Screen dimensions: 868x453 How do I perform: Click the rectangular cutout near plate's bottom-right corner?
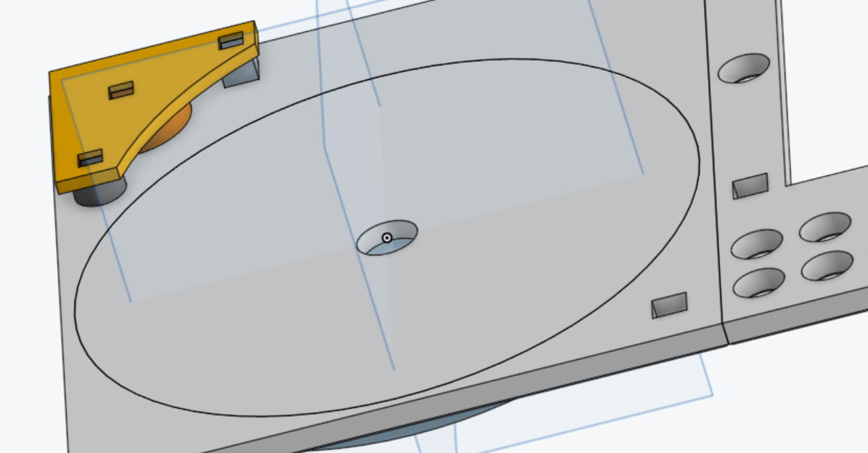[669, 305]
